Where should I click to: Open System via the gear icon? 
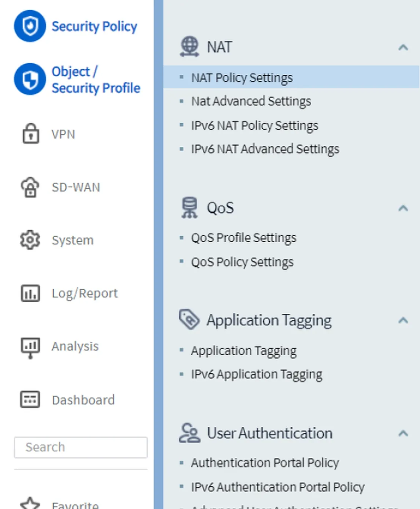30,240
